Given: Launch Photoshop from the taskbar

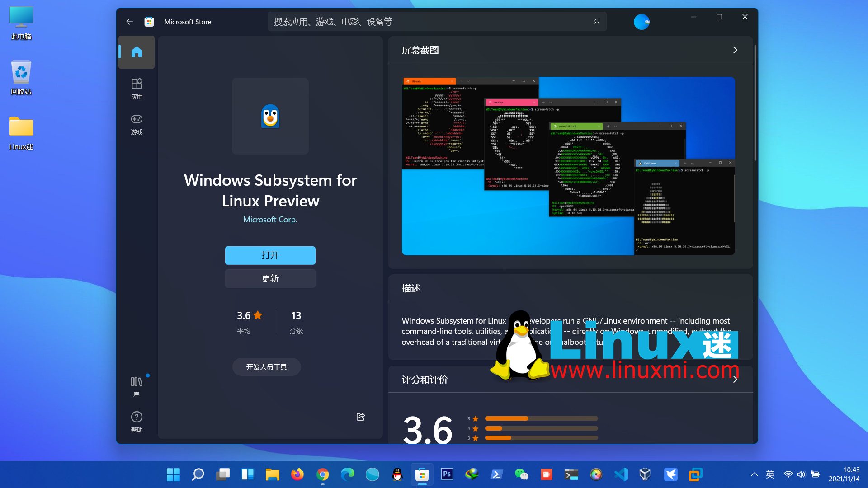Looking at the screenshot, I should (x=447, y=474).
